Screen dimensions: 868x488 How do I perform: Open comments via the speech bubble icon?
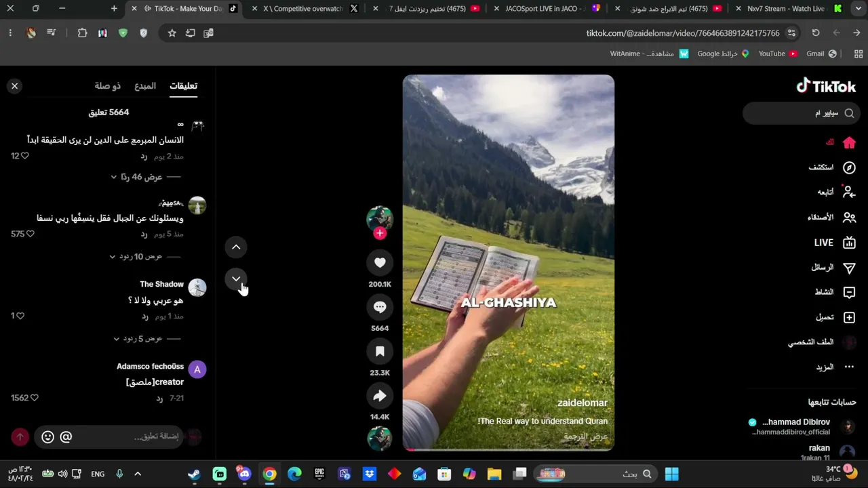[x=380, y=307]
